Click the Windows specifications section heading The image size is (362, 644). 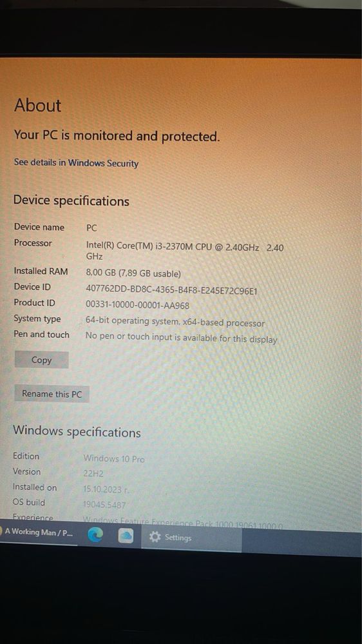(x=77, y=431)
